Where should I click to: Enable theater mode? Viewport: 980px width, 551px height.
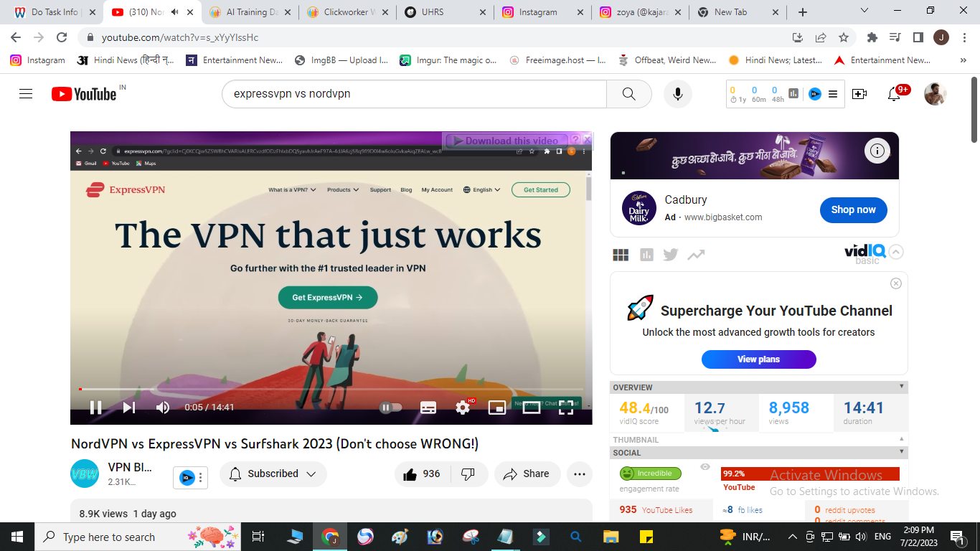click(x=531, y=408)
